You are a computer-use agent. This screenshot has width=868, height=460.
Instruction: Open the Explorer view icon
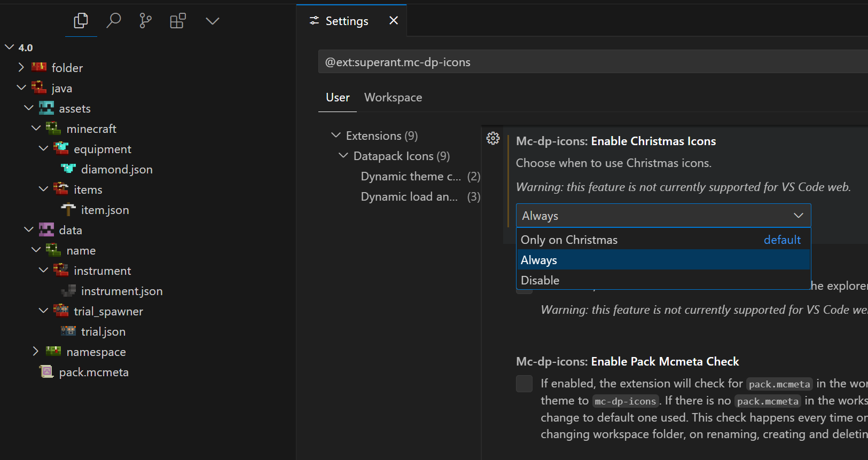click(81, 21)
